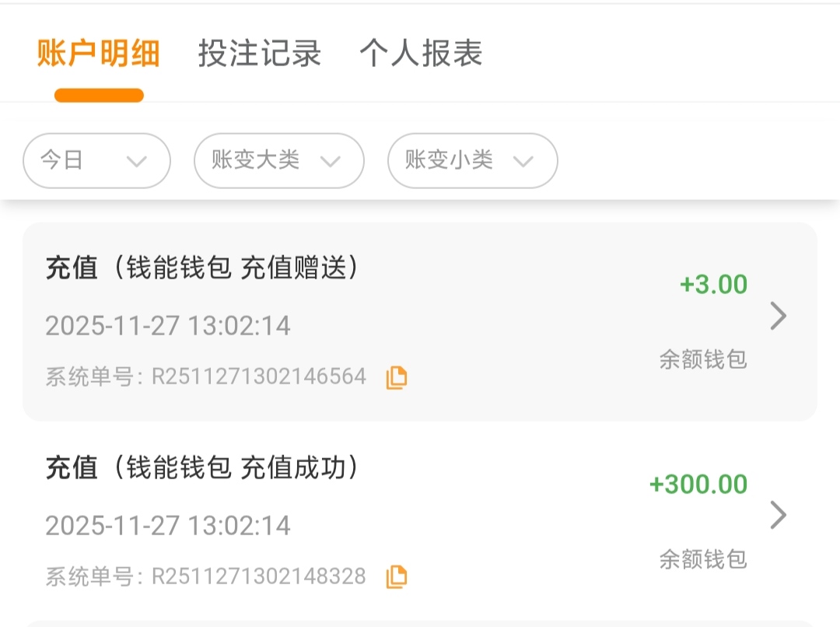Click the timestamp in the 充值赠送 record
The height and width of the screenshot is (627, 840).
coord(168,325)
